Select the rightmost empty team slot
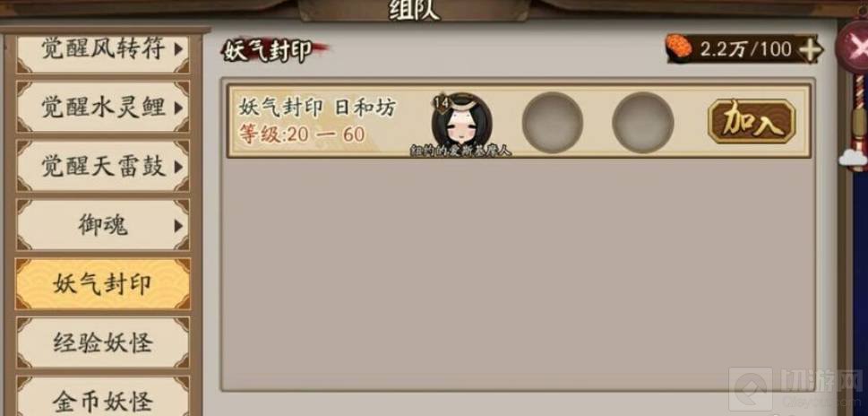The image size is (868, 416). [642, 122]
